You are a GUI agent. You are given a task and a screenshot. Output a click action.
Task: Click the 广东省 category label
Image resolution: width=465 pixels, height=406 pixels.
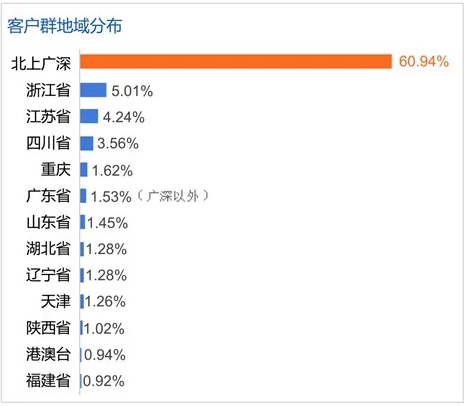point(48,196)
